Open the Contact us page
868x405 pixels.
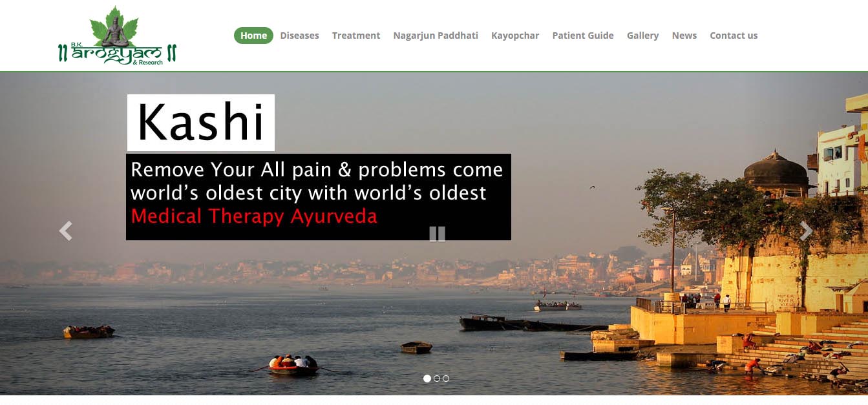coord(734,36)
